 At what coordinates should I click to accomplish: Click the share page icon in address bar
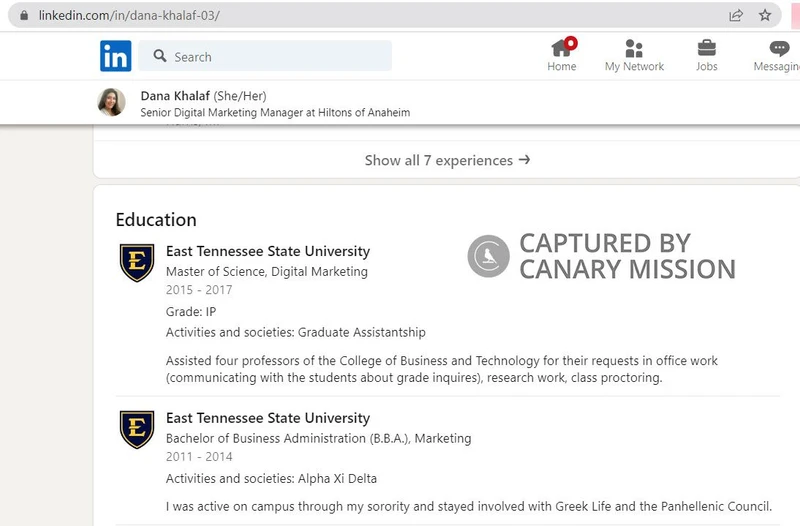736,15
